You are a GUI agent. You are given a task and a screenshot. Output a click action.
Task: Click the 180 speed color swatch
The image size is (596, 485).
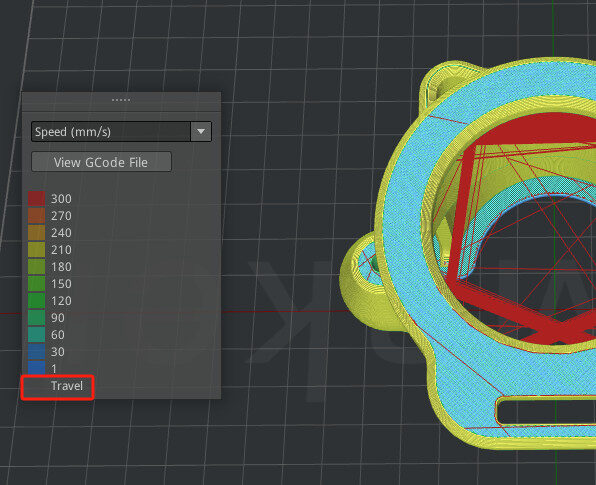(36, 266)
